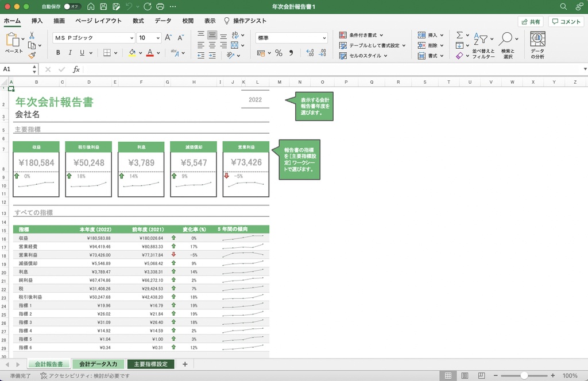Switch to the 数式 tab

click(x=138, y=21)
